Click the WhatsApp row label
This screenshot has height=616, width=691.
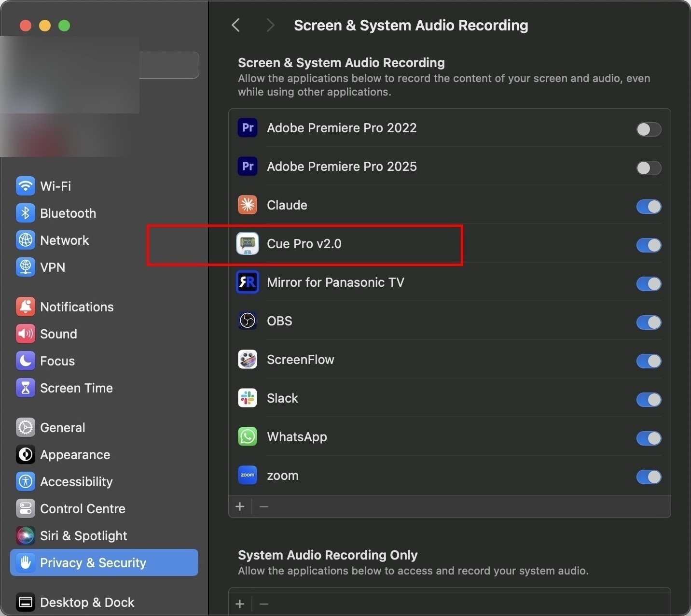297,437
